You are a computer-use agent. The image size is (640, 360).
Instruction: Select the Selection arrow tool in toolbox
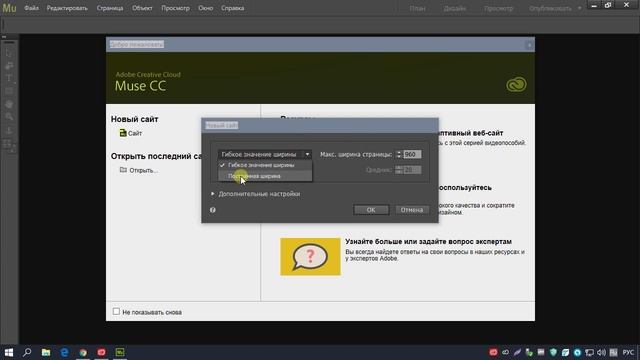click(x=9, y=53)
